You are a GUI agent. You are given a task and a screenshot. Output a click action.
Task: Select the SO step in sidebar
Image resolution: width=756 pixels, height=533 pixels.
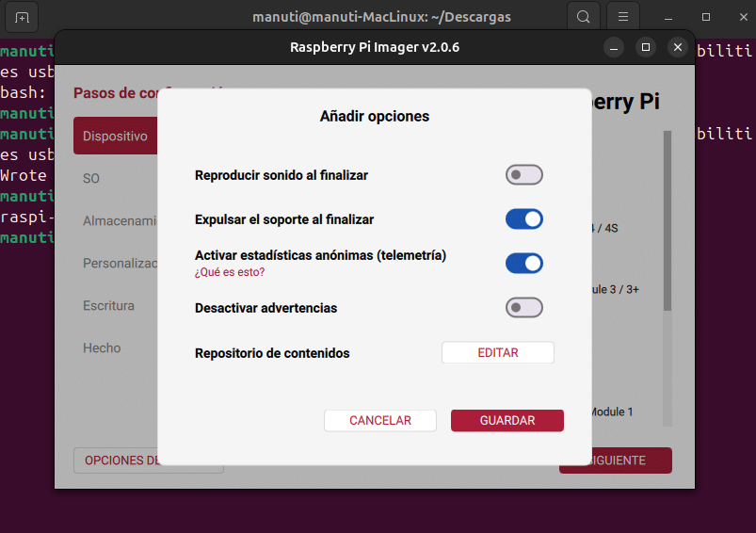click(x=91, y=179)
